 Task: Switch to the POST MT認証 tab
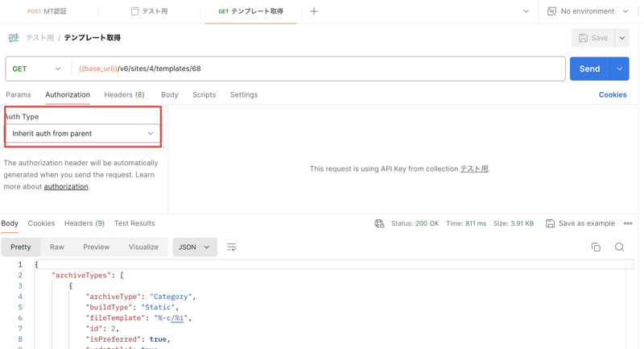47,11
